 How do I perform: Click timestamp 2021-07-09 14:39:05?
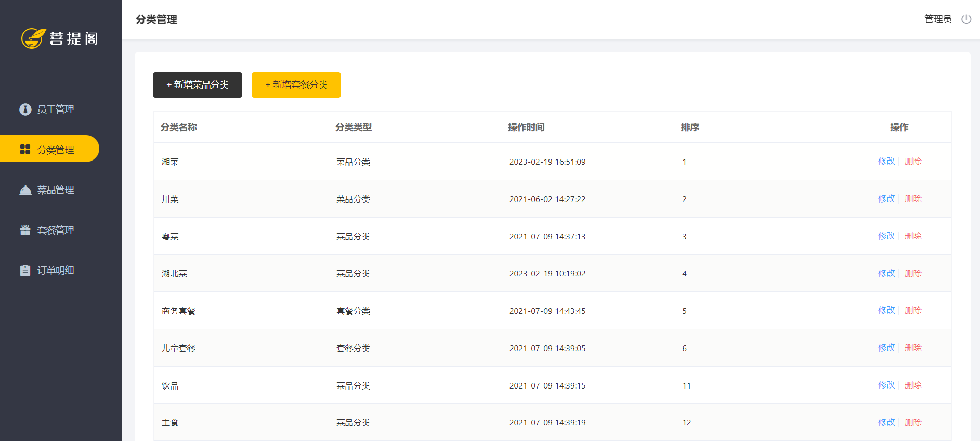547,349
